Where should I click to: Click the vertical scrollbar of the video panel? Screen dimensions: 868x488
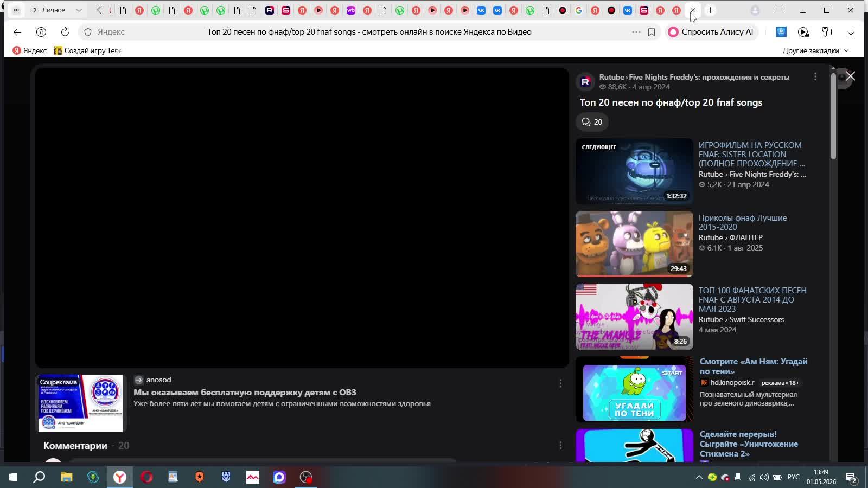tap(833, 116)
